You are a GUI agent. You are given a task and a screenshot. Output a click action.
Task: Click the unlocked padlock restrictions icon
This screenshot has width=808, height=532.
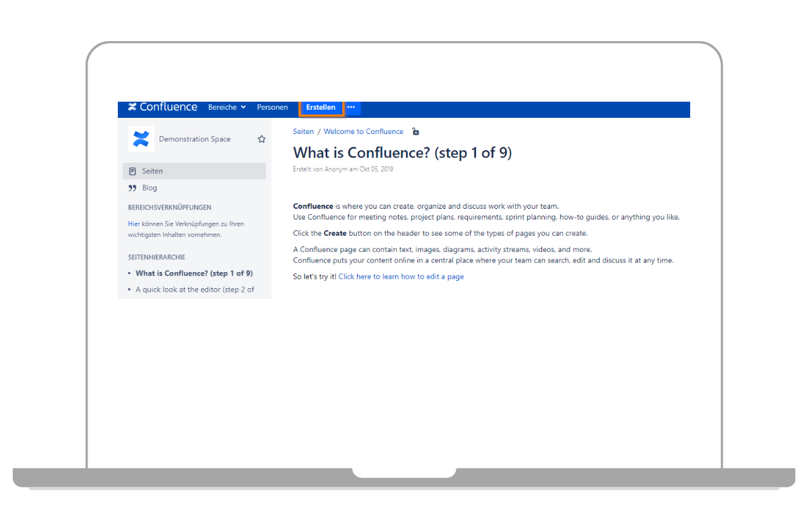coord(415,132)
